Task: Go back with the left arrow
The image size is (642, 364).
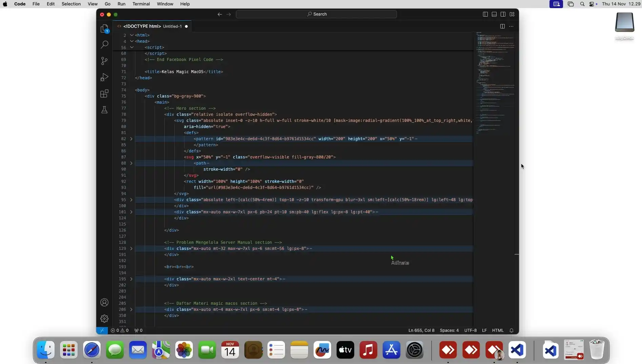Action: (220, 14)
